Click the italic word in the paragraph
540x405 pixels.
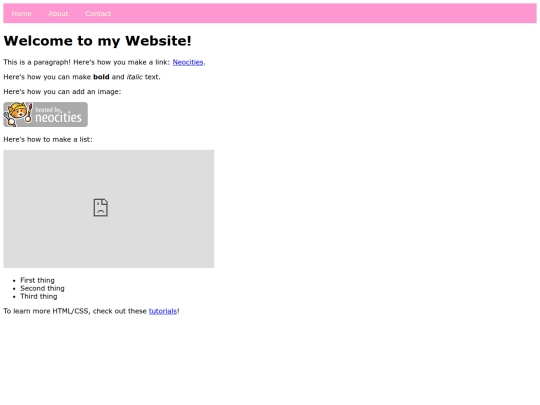[134, 77]
